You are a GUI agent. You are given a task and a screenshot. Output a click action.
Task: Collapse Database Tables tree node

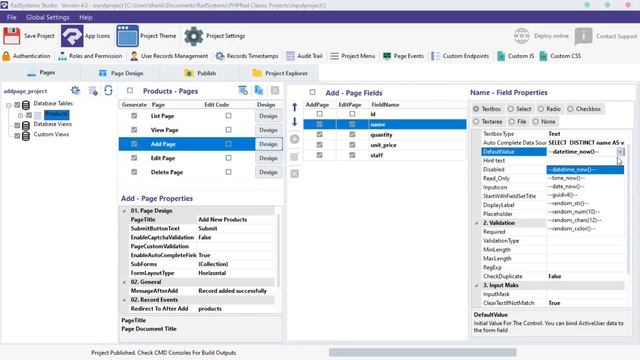point(9,105)
